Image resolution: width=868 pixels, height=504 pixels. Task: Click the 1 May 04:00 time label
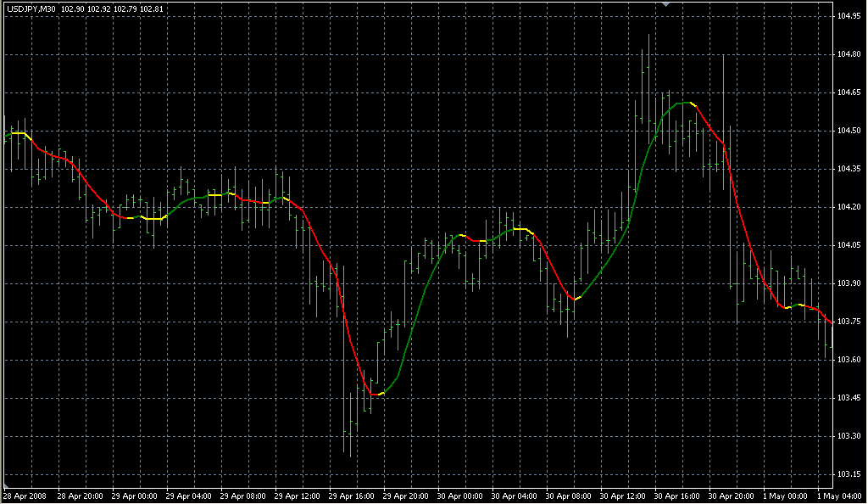[x=837, y=496]
